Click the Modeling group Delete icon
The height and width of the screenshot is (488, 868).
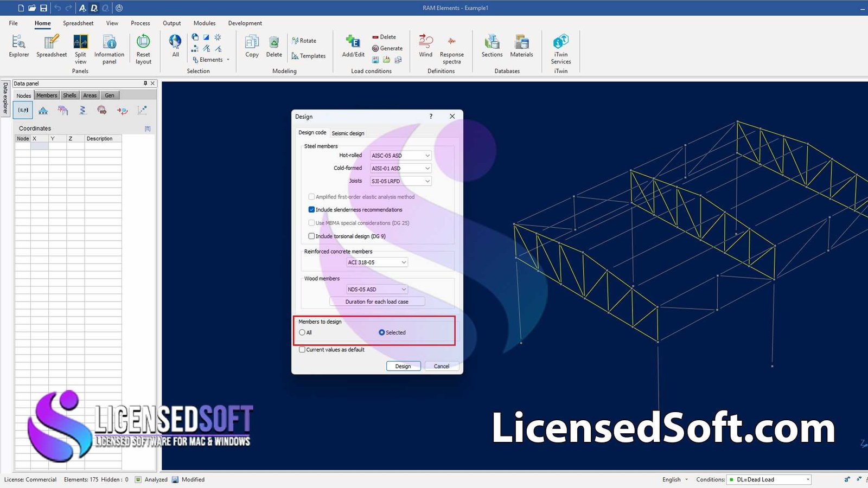274,46
